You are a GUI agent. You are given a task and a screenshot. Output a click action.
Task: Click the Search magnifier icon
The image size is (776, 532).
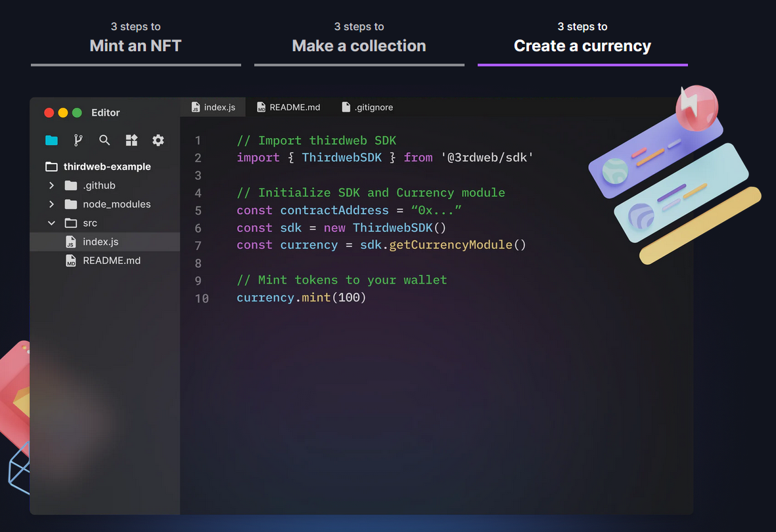[x=104, y=140]
